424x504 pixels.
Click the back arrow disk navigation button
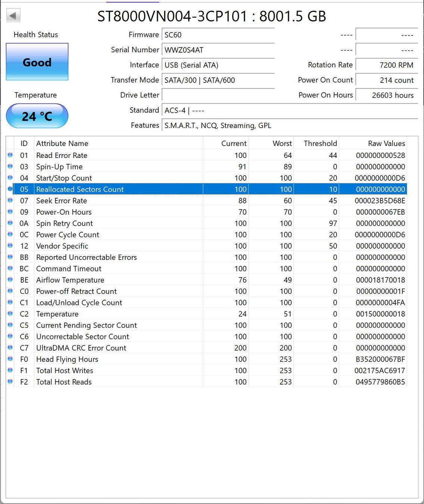(x=13, y=16)
